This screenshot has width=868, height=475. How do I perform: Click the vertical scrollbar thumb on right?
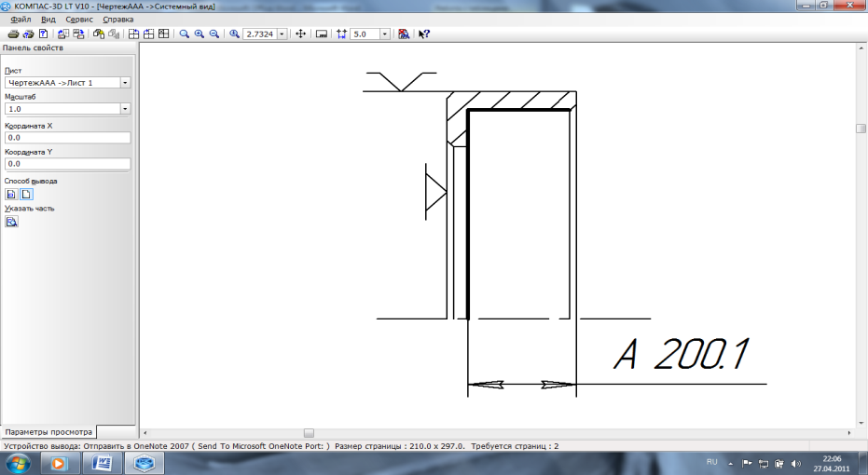tap(861, 129)
